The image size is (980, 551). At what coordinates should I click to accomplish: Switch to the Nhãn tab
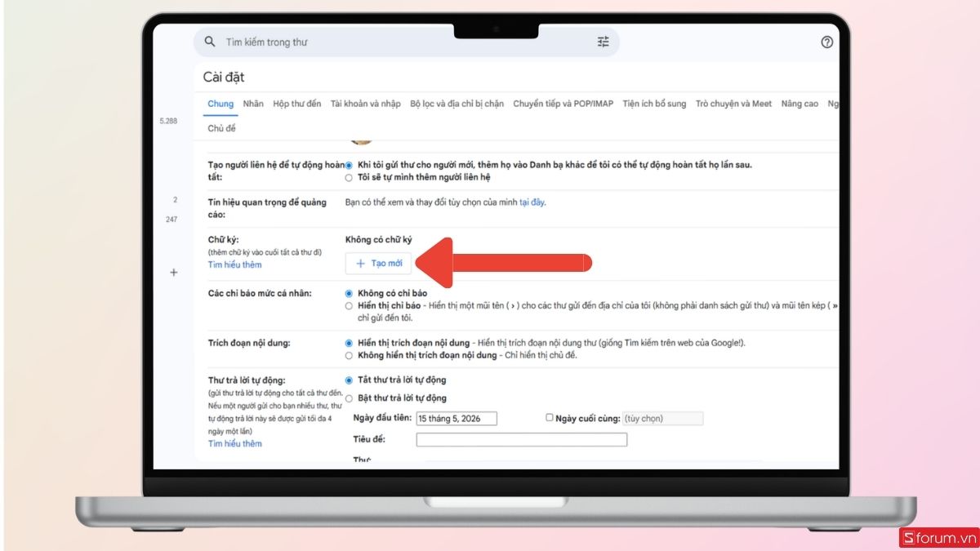click(253, 104)
